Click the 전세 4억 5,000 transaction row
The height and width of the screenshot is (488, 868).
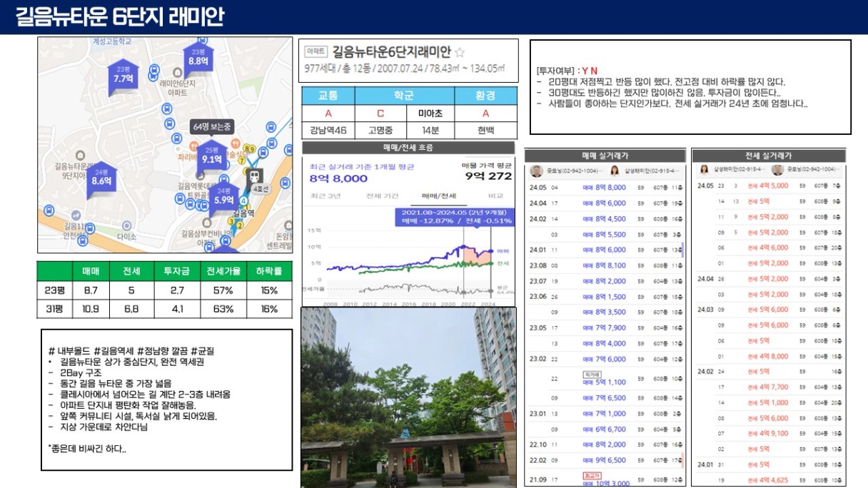(x=769, y=185)
